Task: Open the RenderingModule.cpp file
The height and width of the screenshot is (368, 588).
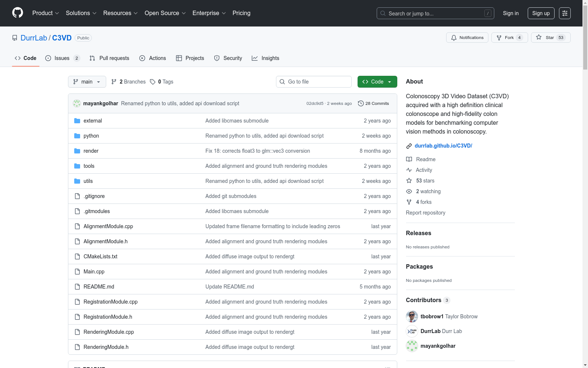Action: 109,332
